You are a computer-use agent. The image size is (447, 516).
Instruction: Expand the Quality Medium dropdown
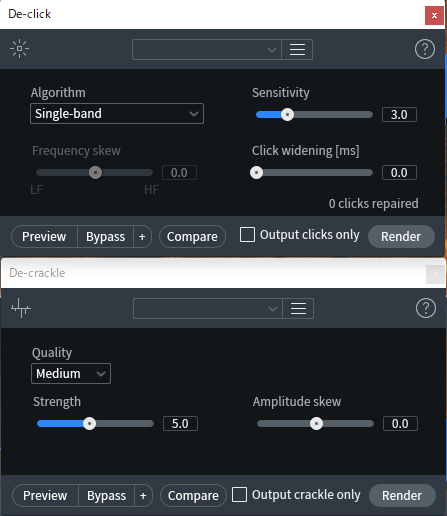71,374
